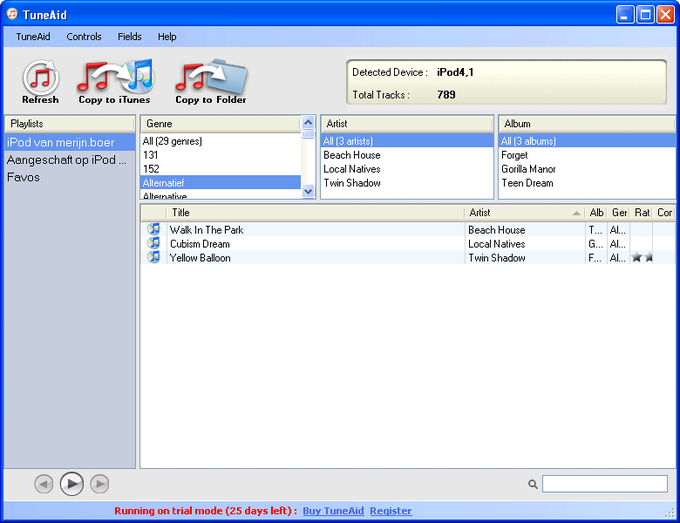Click the Rat column header
The width and height of the screenshot is (680, 523).
(641, 212)
